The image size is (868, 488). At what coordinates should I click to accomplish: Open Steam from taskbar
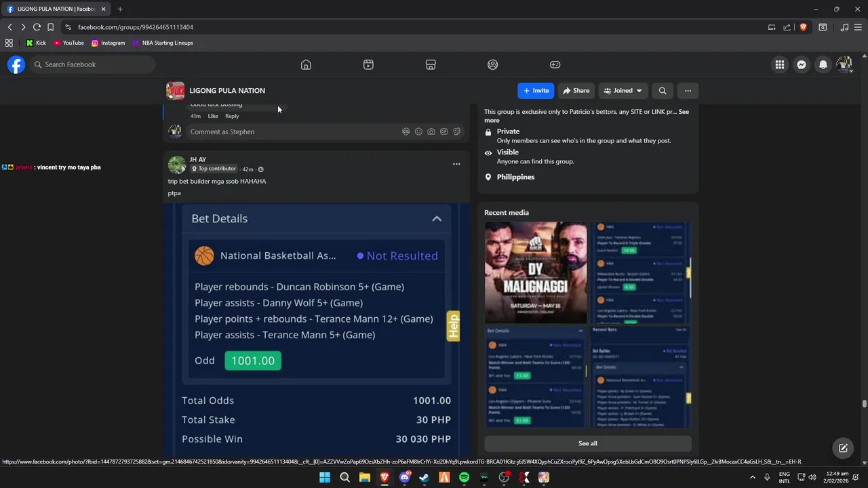425,477
